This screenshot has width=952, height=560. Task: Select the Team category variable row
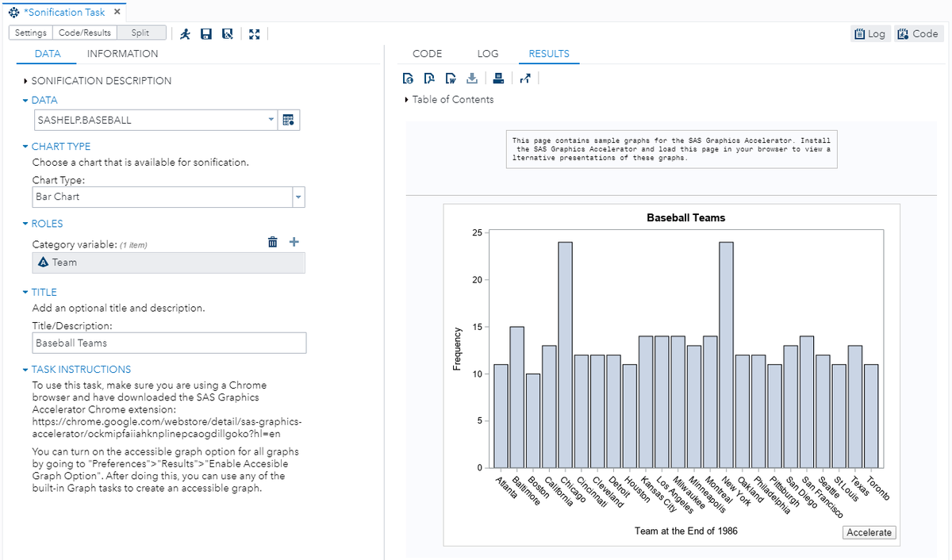tap(168, 263)
